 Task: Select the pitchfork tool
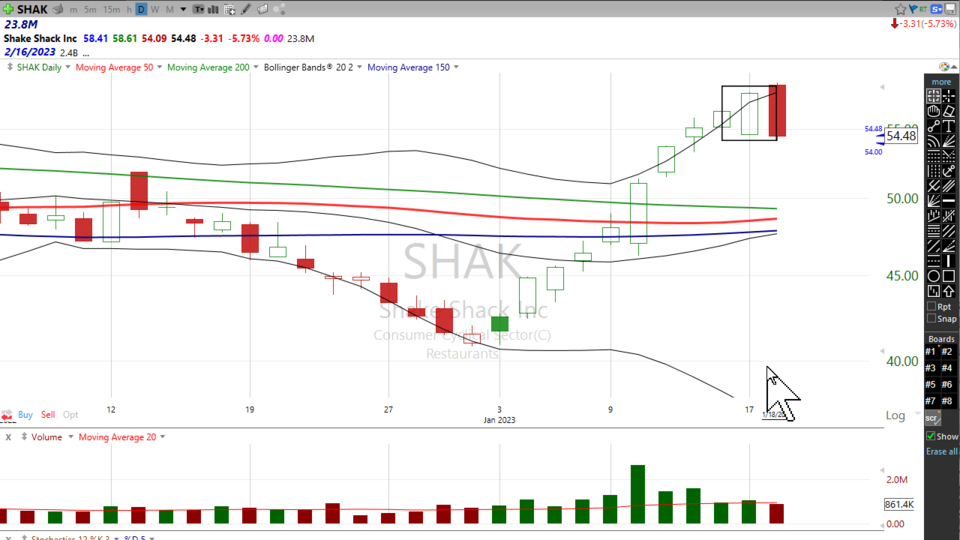coord(934,186)
